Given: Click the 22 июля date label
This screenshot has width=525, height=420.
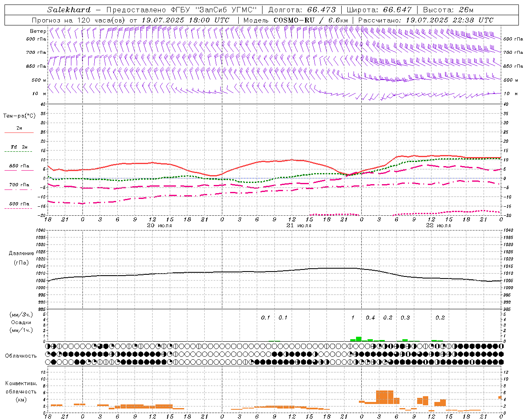Looking at the screenshot, I should coord(438,226).
